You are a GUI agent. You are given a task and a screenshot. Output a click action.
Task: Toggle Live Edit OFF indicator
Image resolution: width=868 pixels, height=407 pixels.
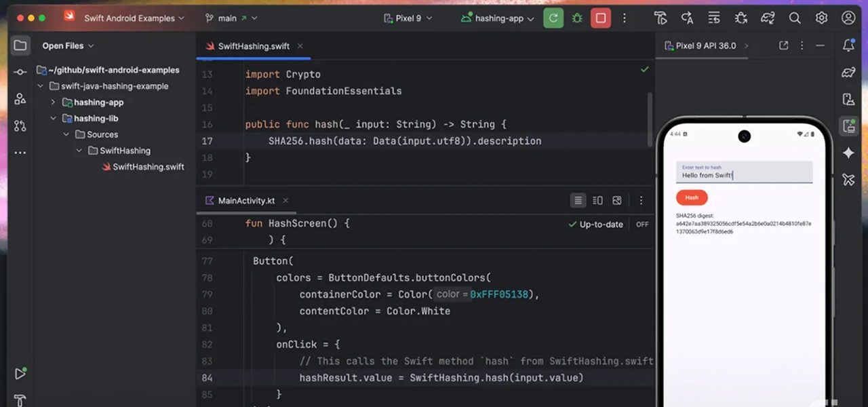[642, 225]
